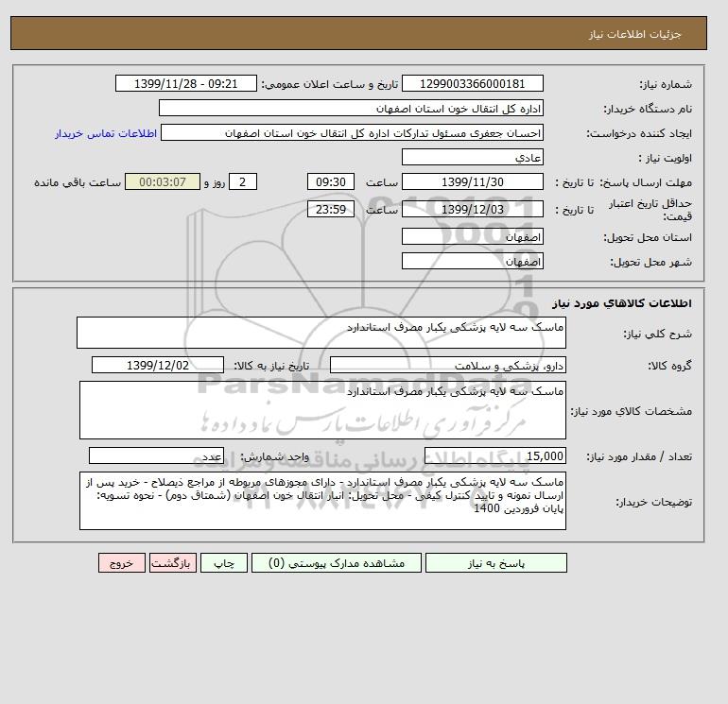Select the شماره نیاز field 1299003366000181
This screenshot has width=728, height=704.
point(472,83)
